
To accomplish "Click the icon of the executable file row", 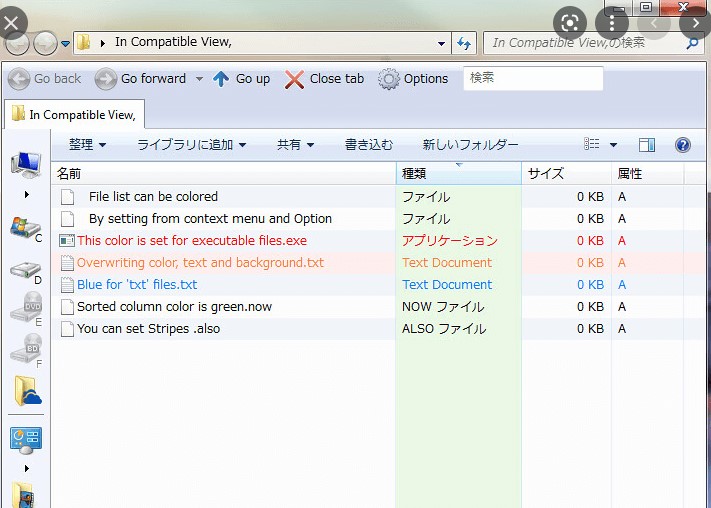I will tap(67, 240).
